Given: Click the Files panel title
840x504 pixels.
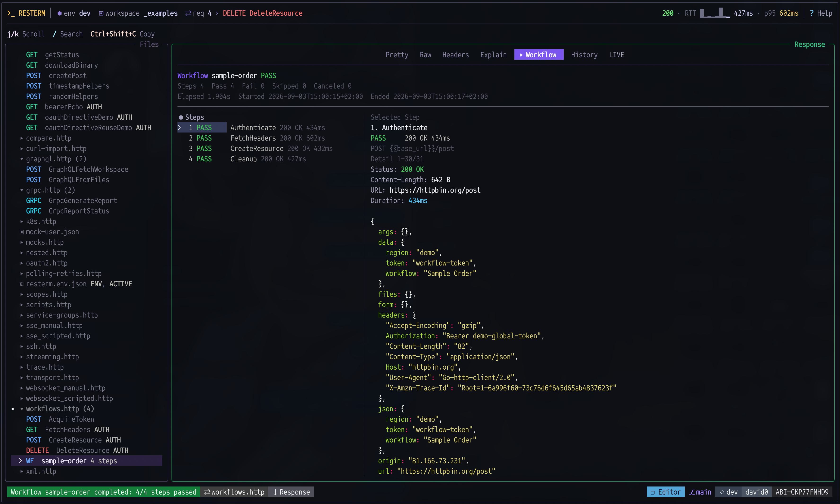Looking at the screenshot, I should tap(149, 44).
